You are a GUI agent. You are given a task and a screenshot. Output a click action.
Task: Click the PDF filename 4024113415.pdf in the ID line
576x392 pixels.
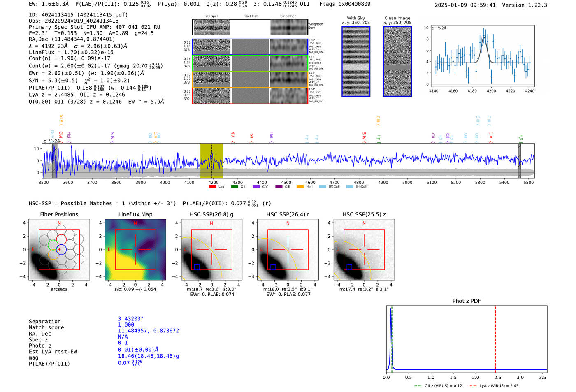102,15
